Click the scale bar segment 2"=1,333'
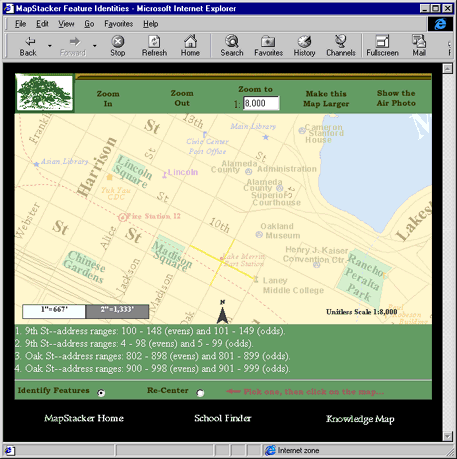 [117, 312]
